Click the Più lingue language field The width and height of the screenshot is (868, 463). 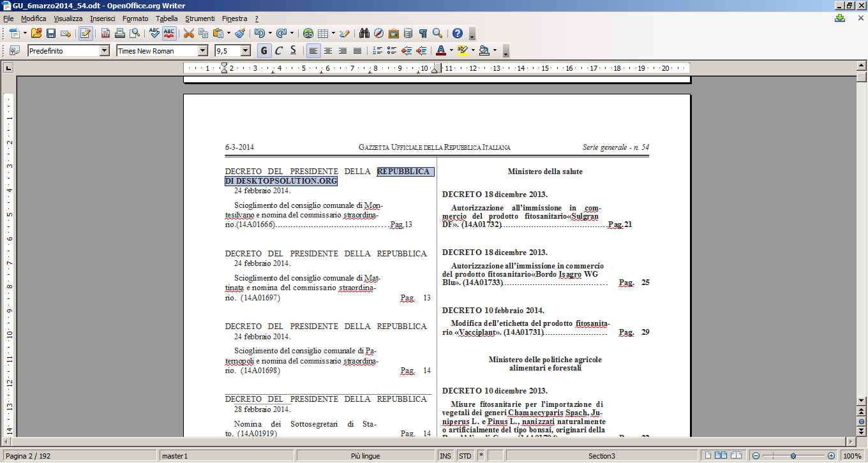coord(365,456)
